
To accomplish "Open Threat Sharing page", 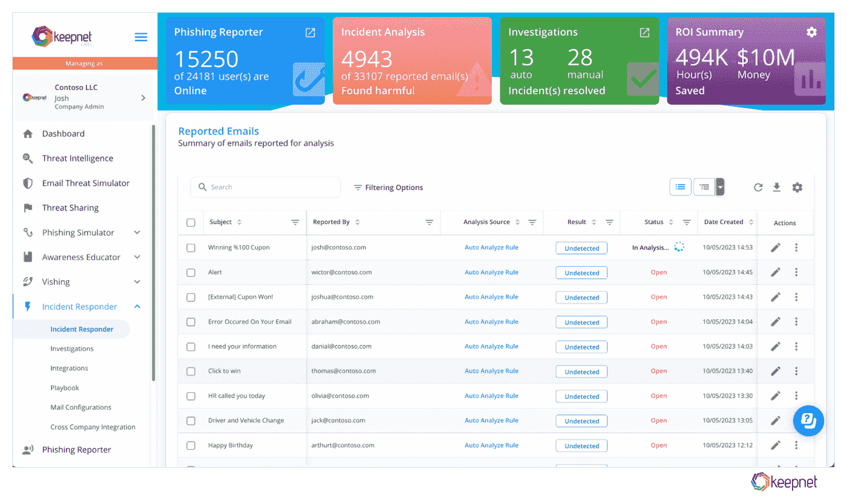I will click(x=70, y=208).
